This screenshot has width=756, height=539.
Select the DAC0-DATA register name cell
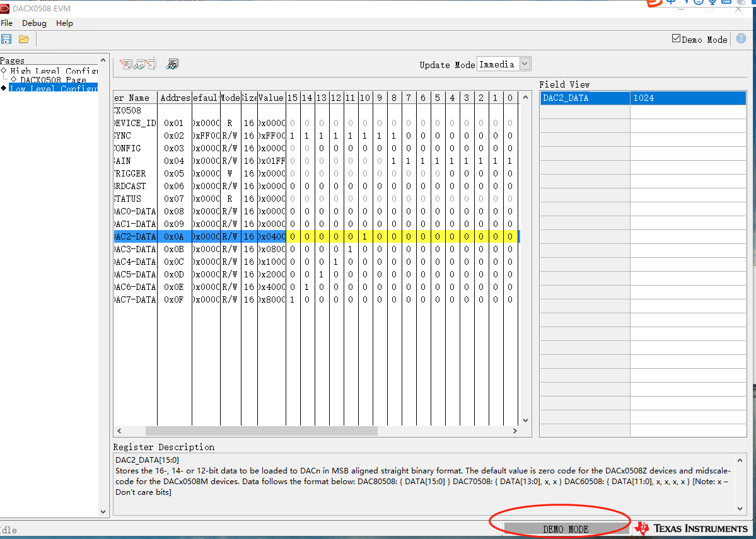tap(136, 211)
